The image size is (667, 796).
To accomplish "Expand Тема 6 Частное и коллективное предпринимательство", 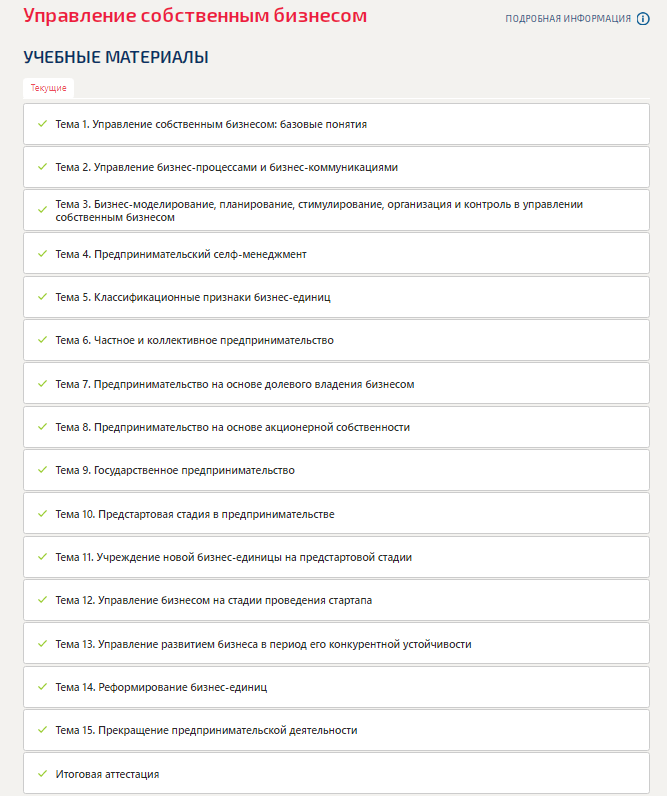I will point(337,340).
